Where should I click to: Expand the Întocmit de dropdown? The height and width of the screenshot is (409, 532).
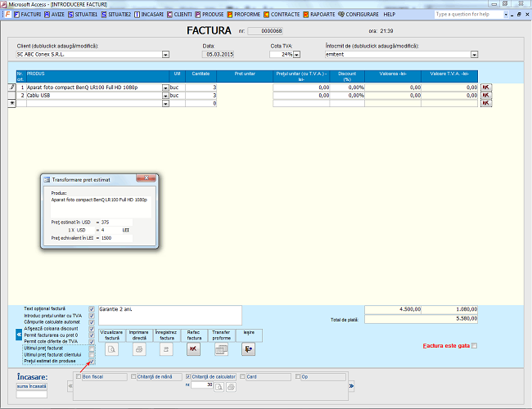click(475, 55)
